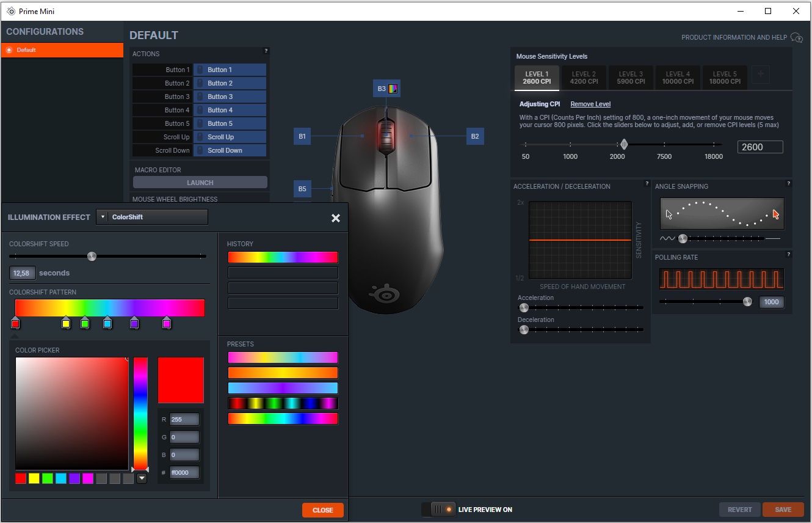This screenshot has height=523, width=812.
Task: Select the yellow colorshift pattern stop marker
Action: coord(66,323)
